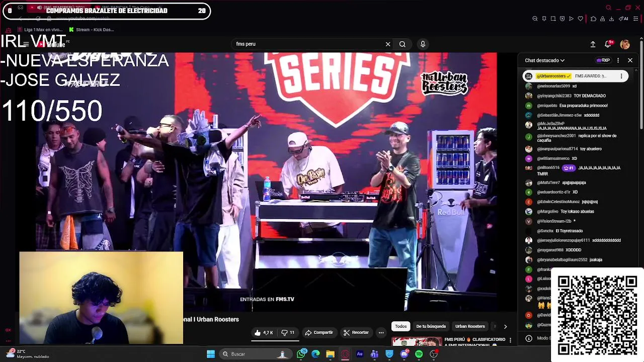This screenshot has width=644, height=362.
Task: Open the AI assistant button
Action: (x=624, y=19)
